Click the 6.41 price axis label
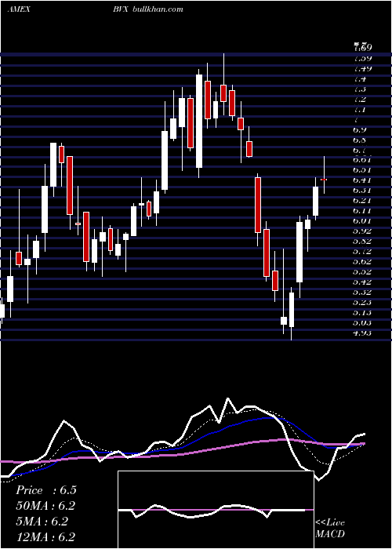Screen dimensions: 392x549 [x=363, y=180]
